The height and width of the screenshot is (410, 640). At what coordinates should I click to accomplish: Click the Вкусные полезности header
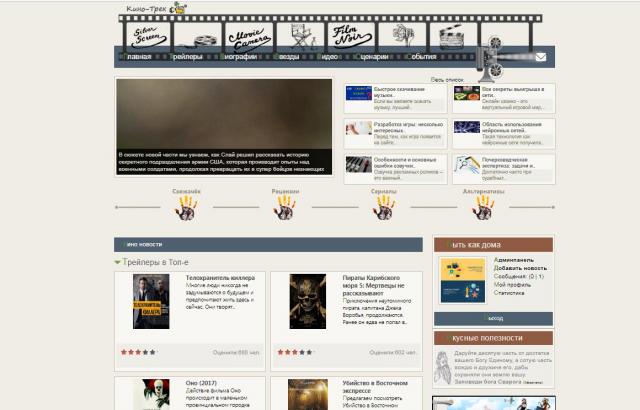(x=493, y=338)
